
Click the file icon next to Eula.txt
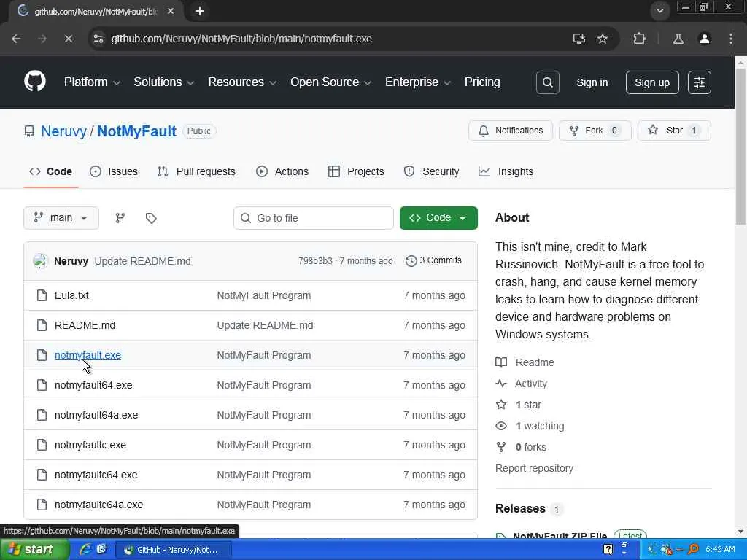pyautogui.click(x=42, y=296)
